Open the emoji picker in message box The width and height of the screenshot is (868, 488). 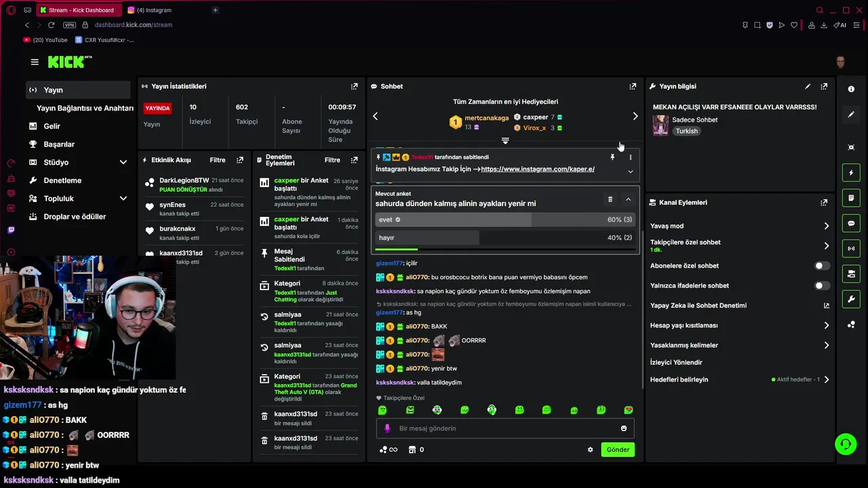624,428
